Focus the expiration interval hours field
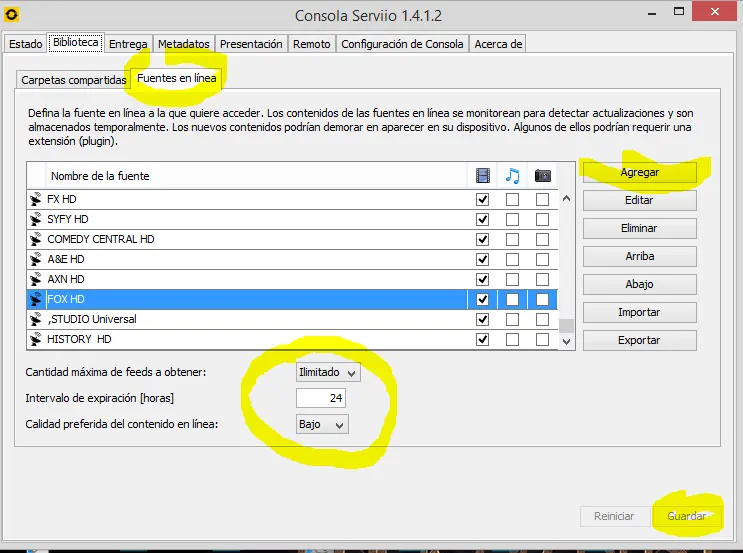 coord(321,398)
